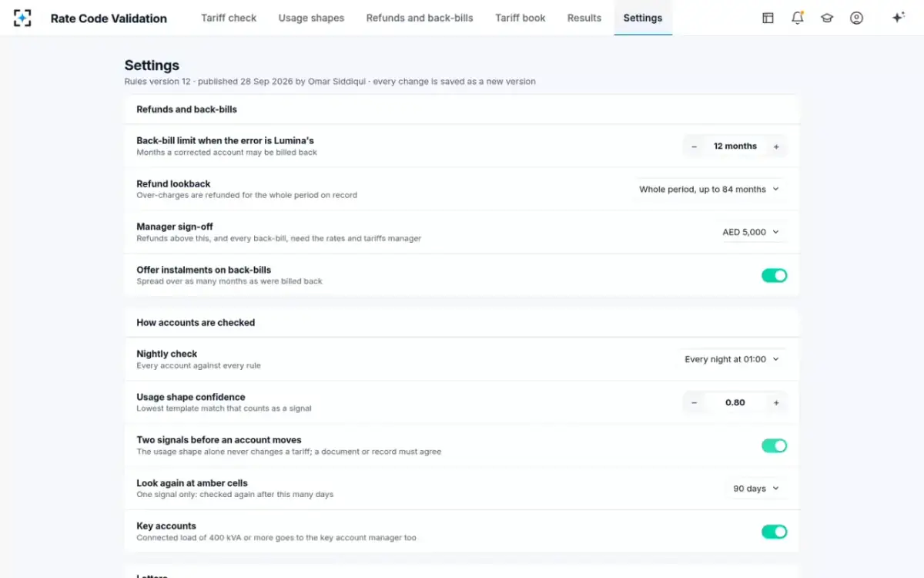Click the Nightly check label
The image size is (924, 578).
click(167, 355)
